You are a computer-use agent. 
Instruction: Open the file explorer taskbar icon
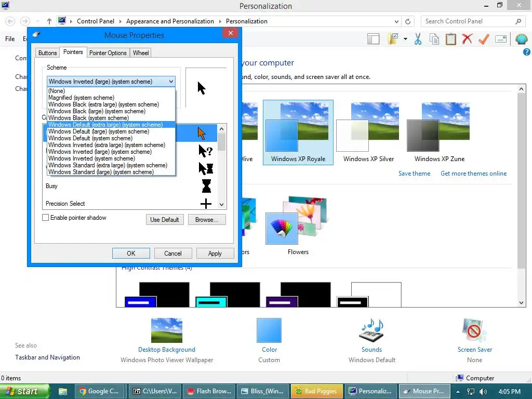click(63, 391)
